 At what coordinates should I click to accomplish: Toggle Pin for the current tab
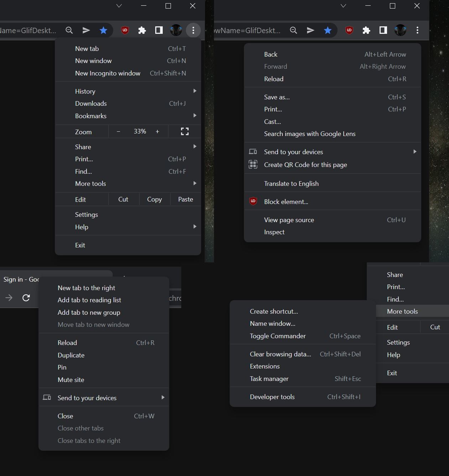[x=62, y=367]
